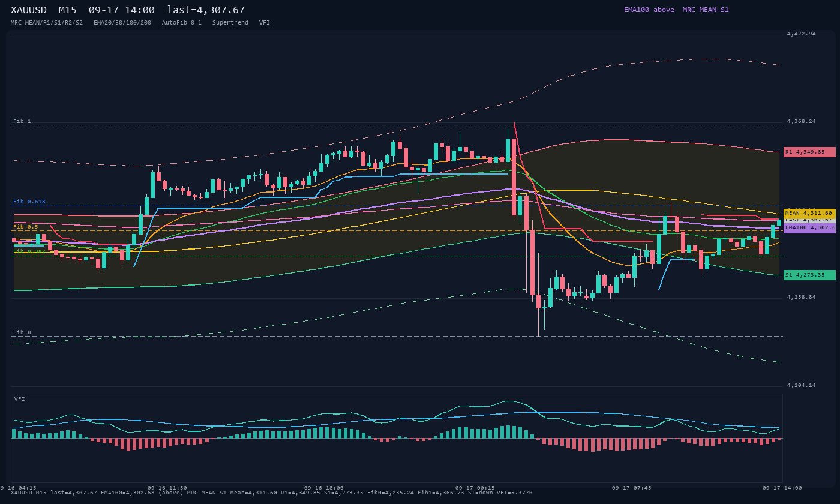Click the XAUUSD symbol title
This screenshot has width=840, height=504.
(x=29, y=10)
